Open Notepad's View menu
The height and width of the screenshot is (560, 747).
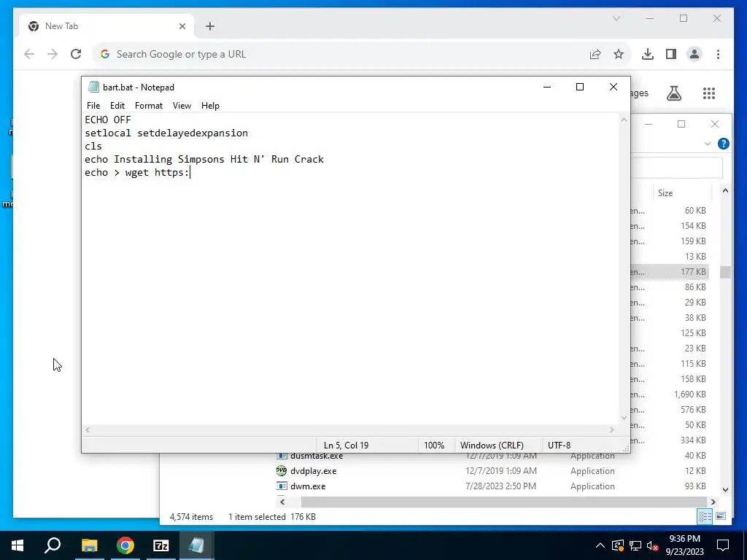click(x=182, y=106)
